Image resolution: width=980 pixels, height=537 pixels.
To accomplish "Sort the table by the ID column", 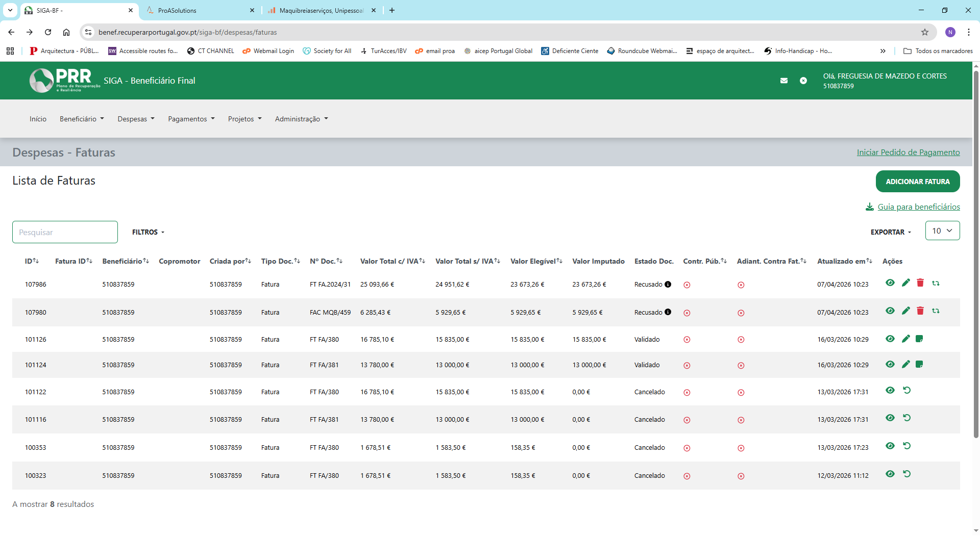I will point(32,261).
